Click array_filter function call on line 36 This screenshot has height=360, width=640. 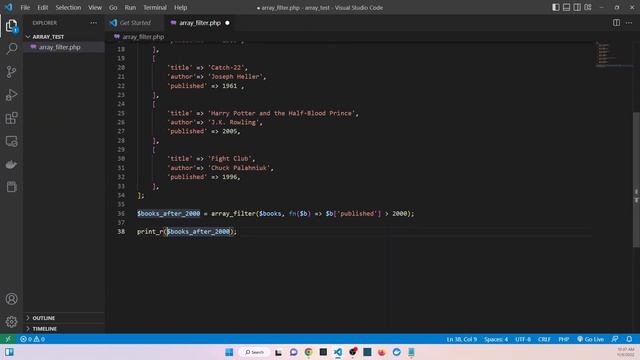(233, 213)
